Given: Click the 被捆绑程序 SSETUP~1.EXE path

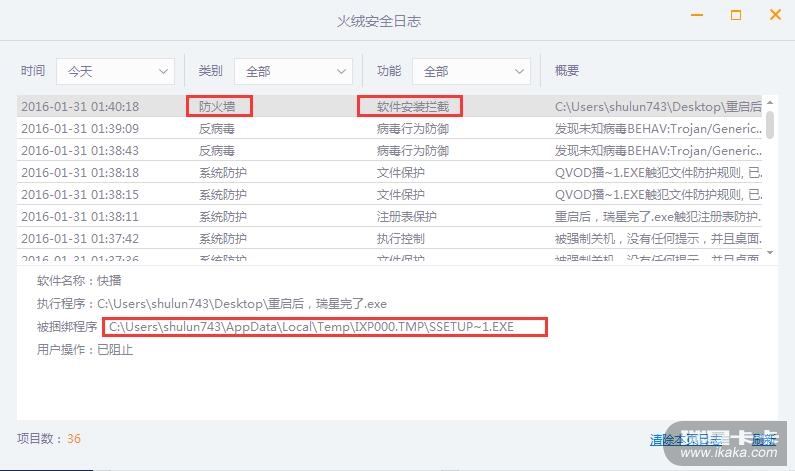Looking at the screenshot, I should tap(311, 327).
